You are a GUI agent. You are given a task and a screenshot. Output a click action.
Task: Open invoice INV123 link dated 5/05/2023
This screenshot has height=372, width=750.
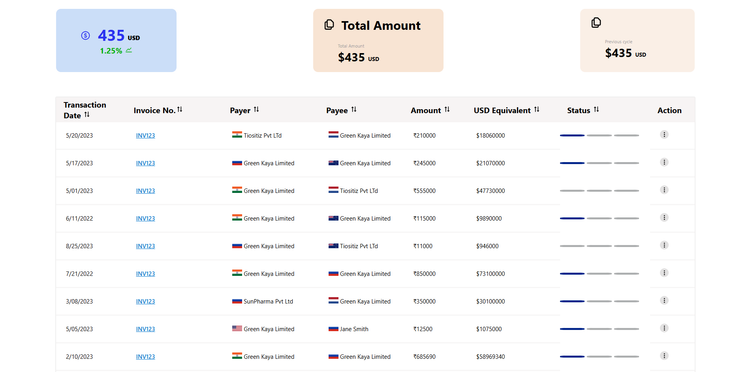pos(145,329)
